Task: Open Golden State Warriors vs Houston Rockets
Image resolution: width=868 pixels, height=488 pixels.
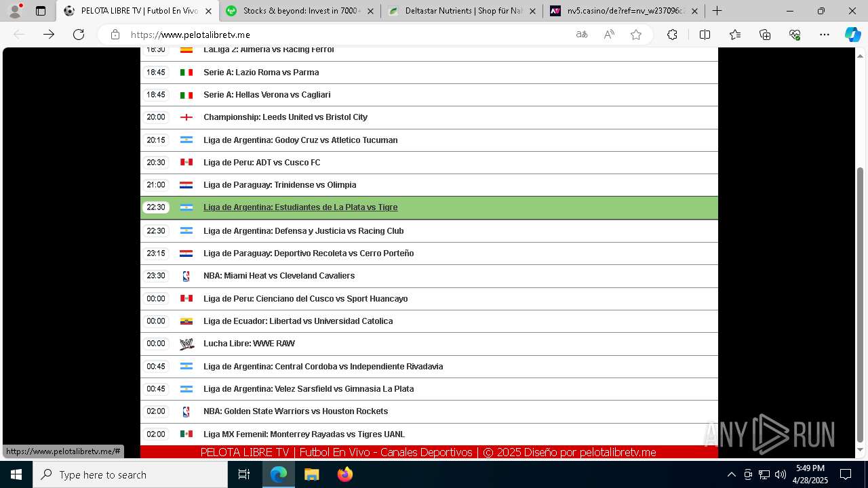Action: coord(296,411)
